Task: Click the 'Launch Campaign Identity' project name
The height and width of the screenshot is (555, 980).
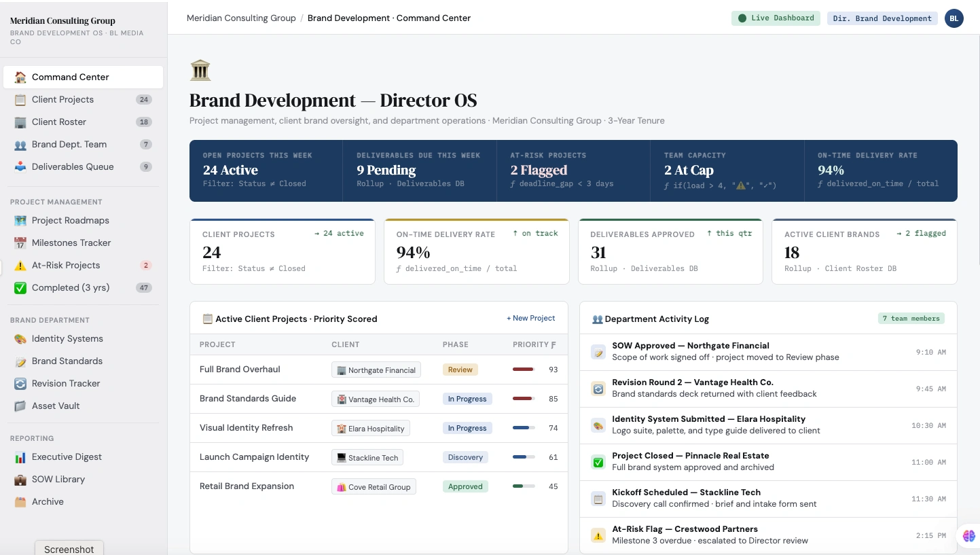Action: click(254, 457)
